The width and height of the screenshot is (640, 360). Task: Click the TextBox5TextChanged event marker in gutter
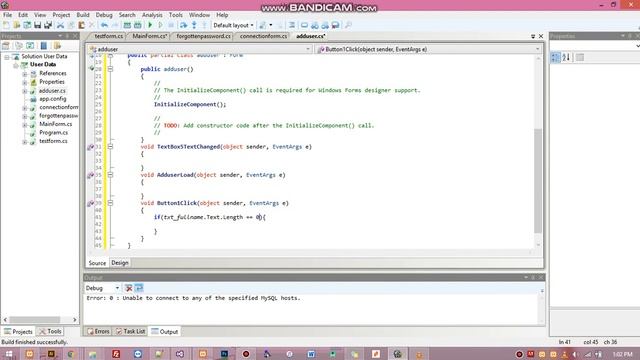[x=91, y=147]
